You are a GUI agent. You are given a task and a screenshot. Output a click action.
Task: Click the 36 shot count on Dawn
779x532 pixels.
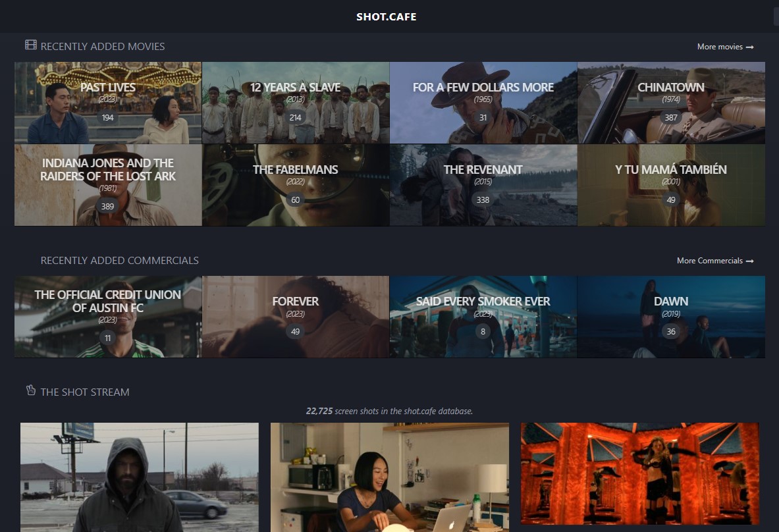[x=671, y=331]
